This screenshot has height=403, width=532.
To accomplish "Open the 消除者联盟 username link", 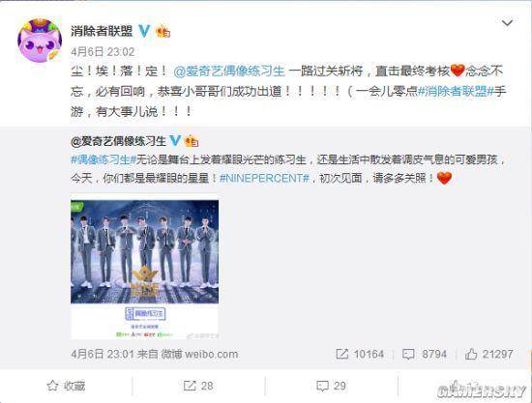I will [102, 31].
